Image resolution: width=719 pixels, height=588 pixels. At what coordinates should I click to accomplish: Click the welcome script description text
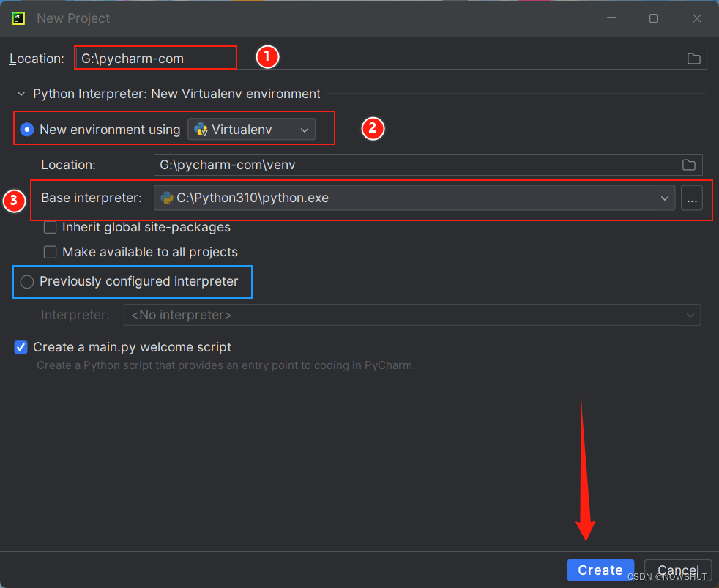click(x=226, y=365)
